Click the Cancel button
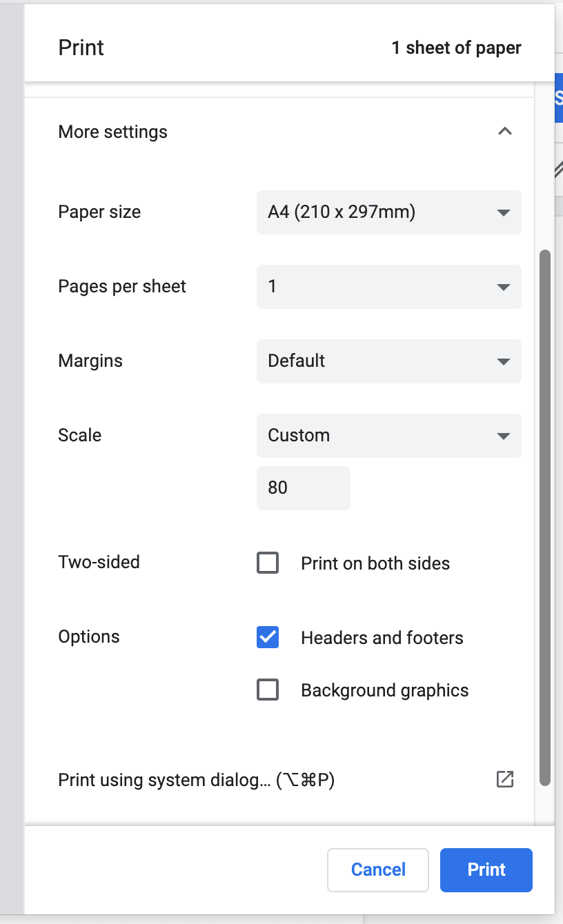This screenshot has width=563, height=924. coord(377,870)
